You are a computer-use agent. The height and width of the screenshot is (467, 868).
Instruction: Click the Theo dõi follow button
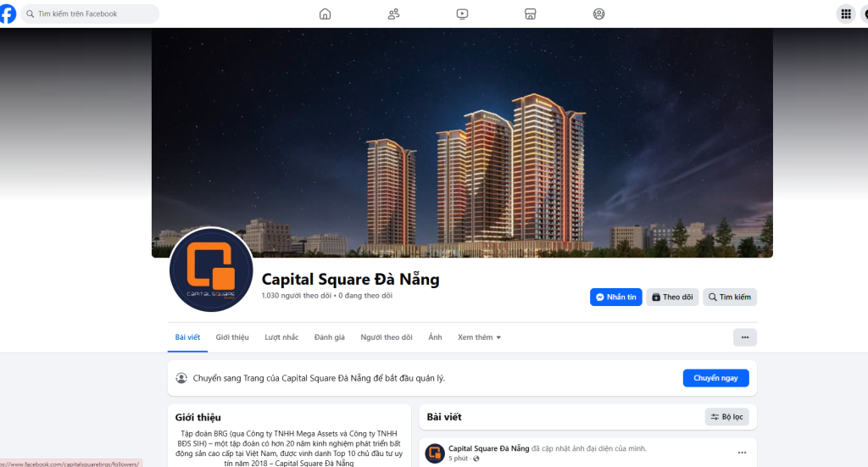point(672,297)
